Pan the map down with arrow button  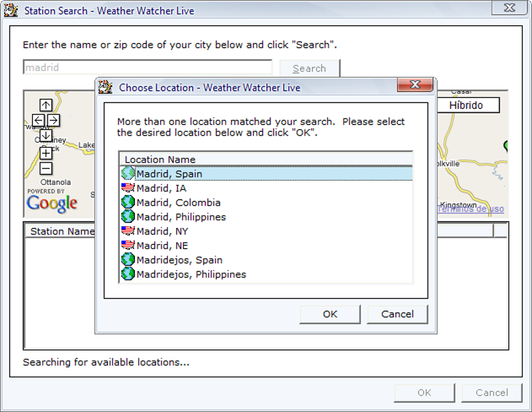[46, 136]
